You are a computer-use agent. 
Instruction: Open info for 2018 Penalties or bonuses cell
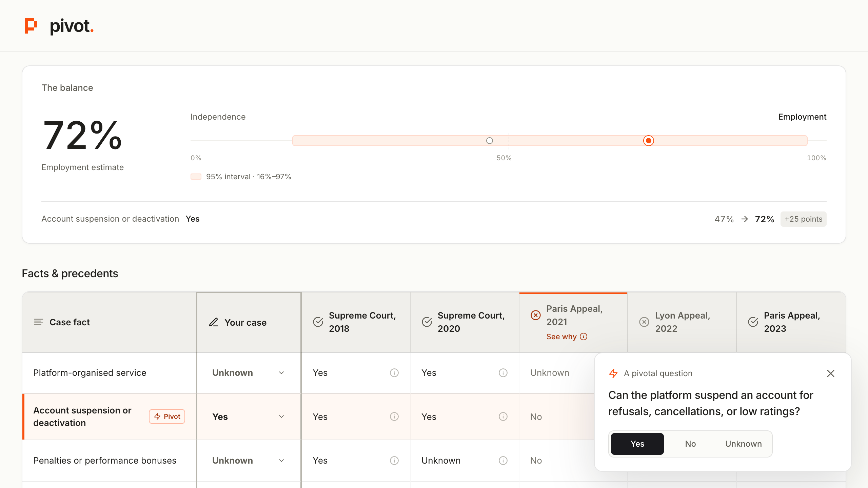tap(394, 461)
